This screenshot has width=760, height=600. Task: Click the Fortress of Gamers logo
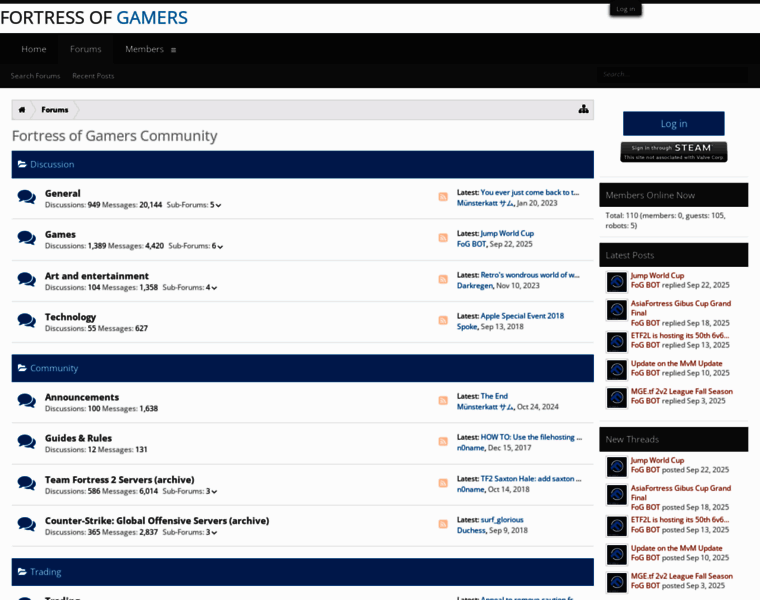pos(94,18)
